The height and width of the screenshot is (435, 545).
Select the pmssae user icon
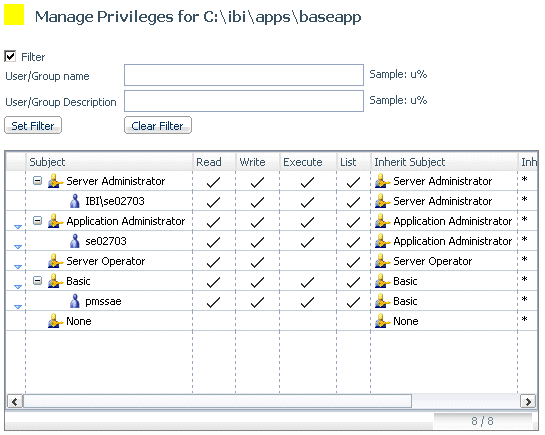click(x=74, y=301)
